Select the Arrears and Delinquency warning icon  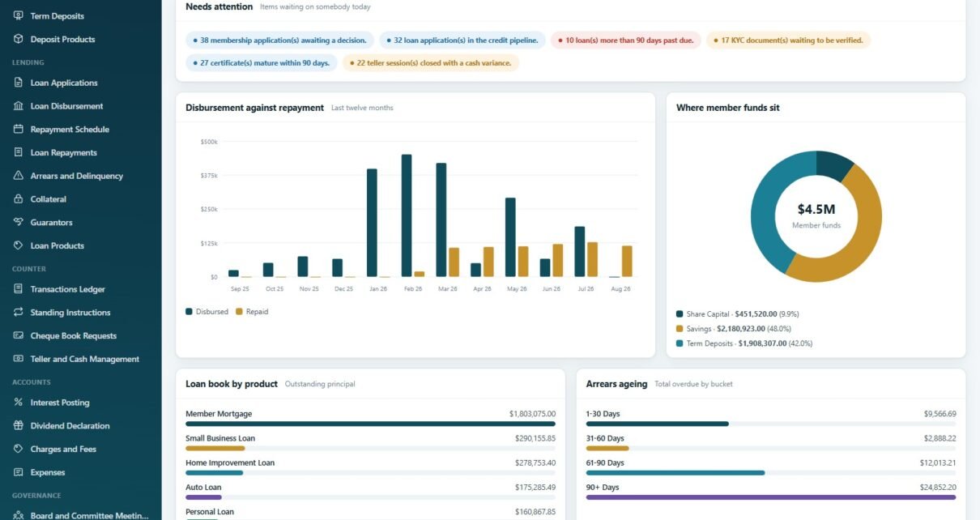coord(19,176)
